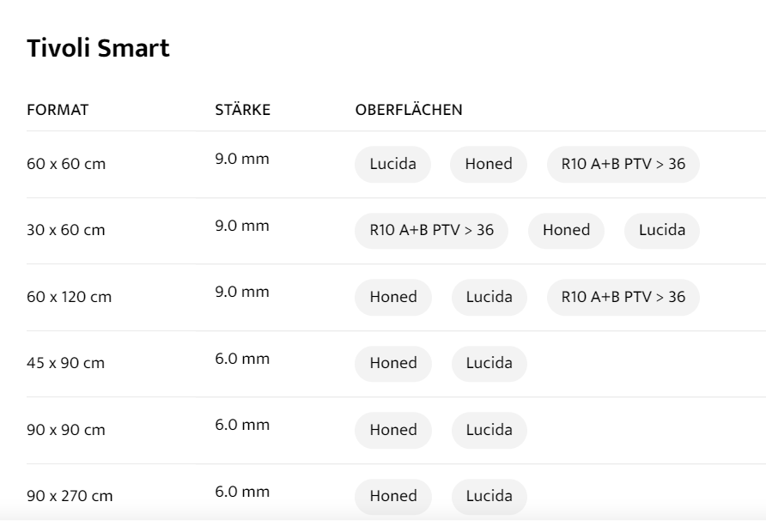This screenshot has height=532, width=766.
Task: Click Honed chip in 45 x 90 cm row
Action: [x=393, y=363]
